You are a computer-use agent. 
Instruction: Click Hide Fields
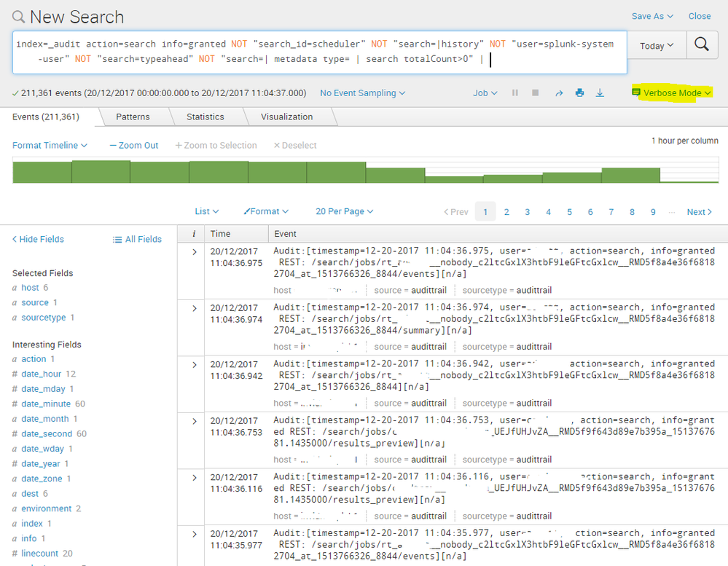pos(38,240)
